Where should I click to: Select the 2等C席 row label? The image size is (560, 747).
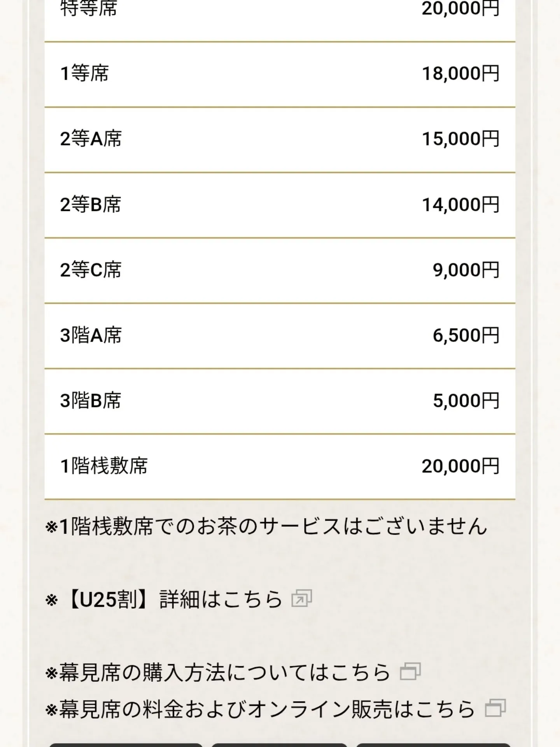91,270
